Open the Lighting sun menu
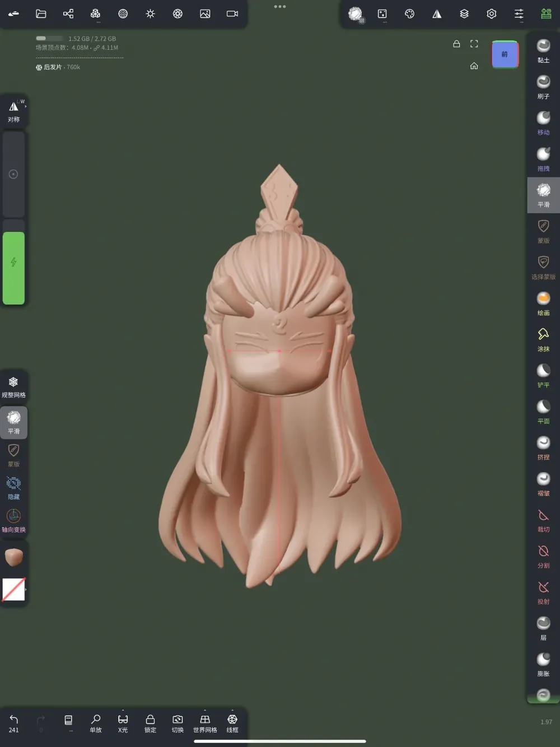 click(x=150, y=14)
